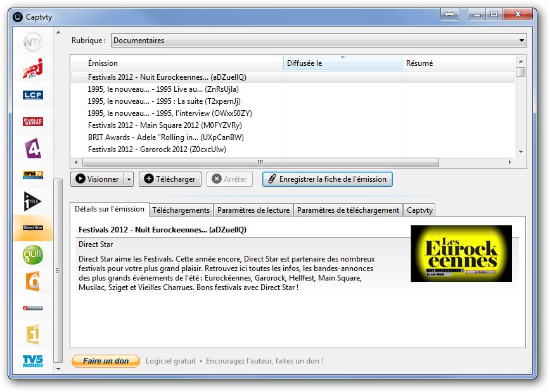Click the double-arrow title bar button
Image resolution: width=550 pixels, height=392 pixels.
point(449,15)
